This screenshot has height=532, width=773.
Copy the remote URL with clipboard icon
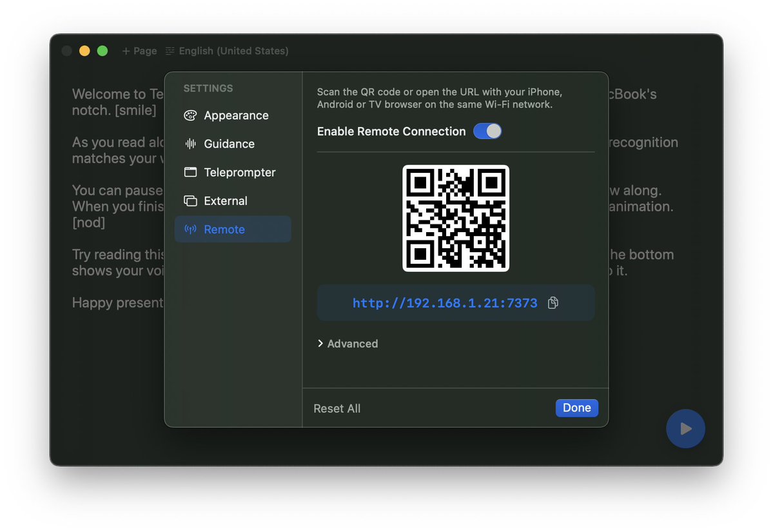coord(553,302)
